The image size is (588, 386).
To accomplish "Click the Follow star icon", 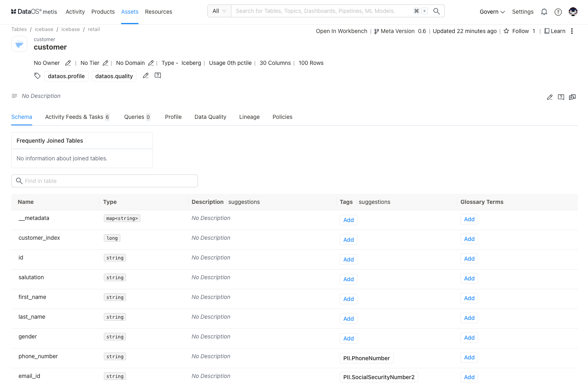I will [506, 31].
